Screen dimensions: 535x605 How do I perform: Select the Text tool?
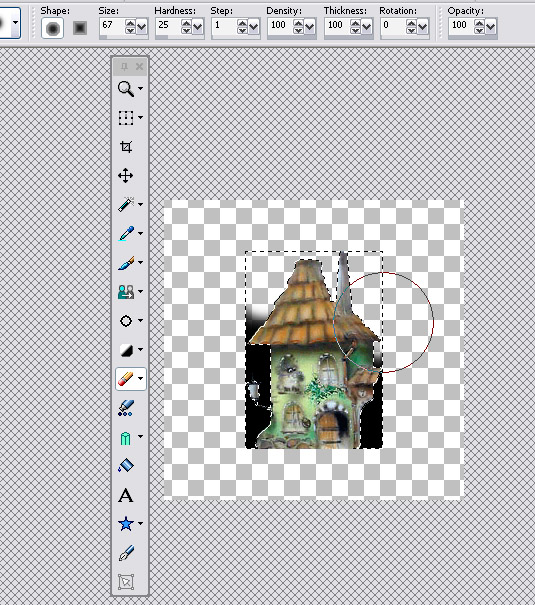point(126,495)
